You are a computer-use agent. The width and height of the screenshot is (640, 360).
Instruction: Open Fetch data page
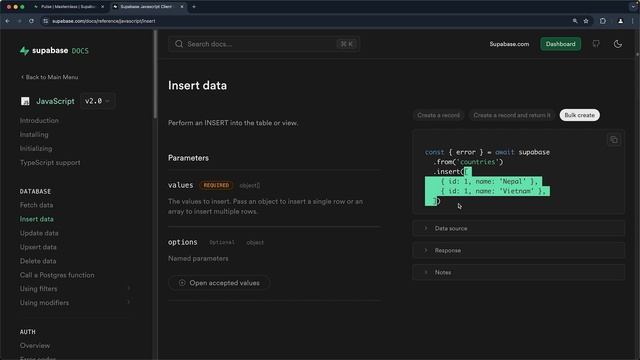pyautogui.click(x=36, y=205)
